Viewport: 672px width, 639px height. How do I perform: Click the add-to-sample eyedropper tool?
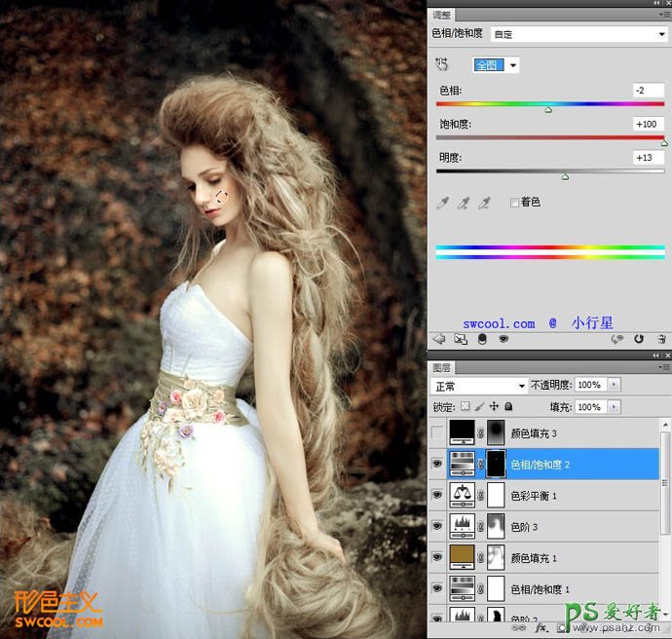[465, 203]
